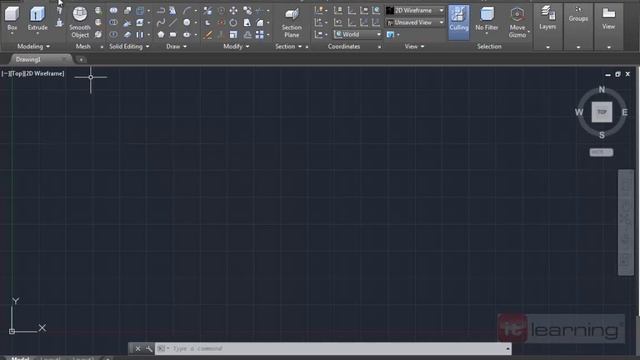
Task: Open the Mesh panel dialog launcher arrow
Action: [x=102, y=47]
